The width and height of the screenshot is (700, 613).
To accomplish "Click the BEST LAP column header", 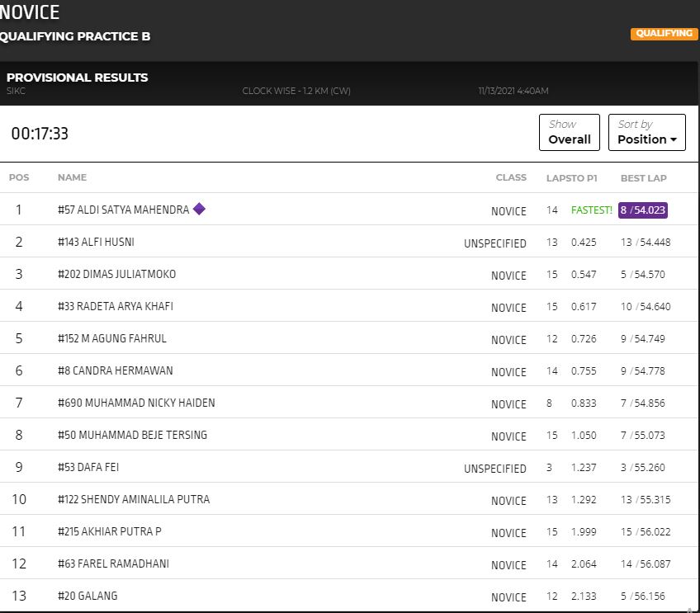I will (643, 178).
